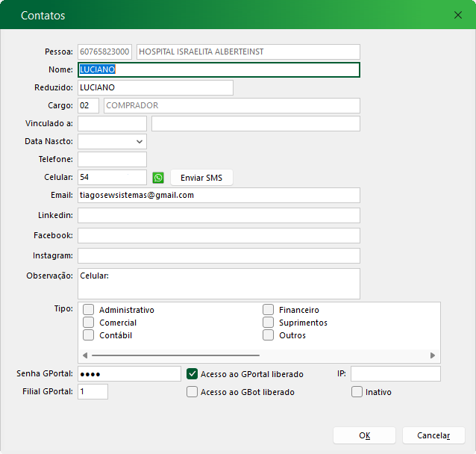
Task: Confirm with the OK button
Action: click(x=364, y=435)
